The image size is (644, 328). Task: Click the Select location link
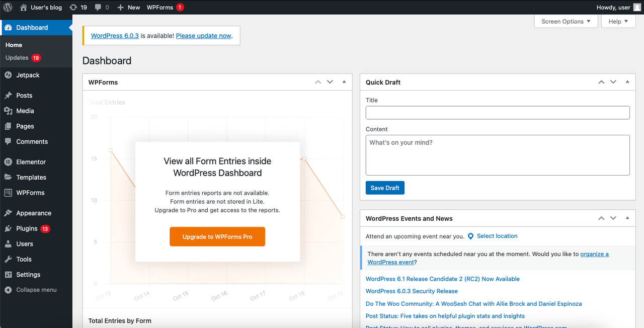tap(497, 236)
